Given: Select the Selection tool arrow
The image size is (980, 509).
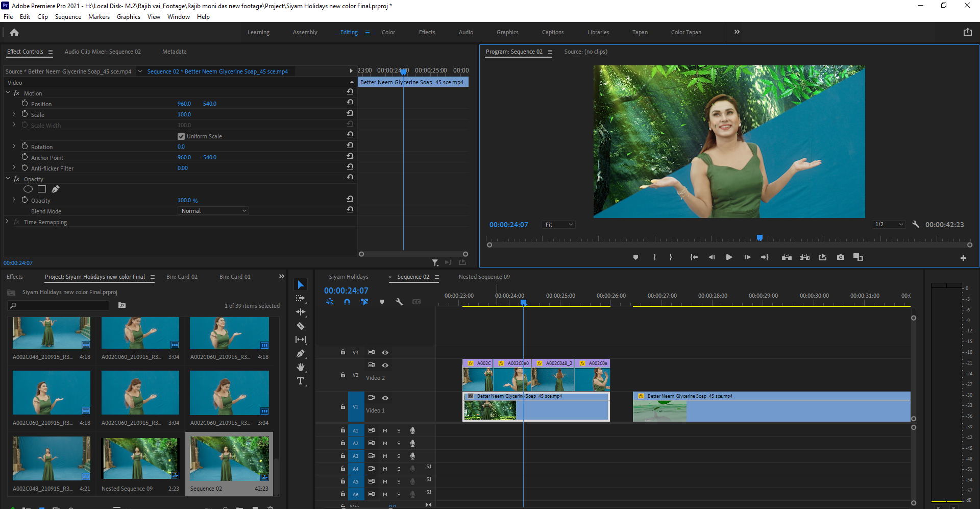Looking at the screenshot, I should [x=301, y=285].
